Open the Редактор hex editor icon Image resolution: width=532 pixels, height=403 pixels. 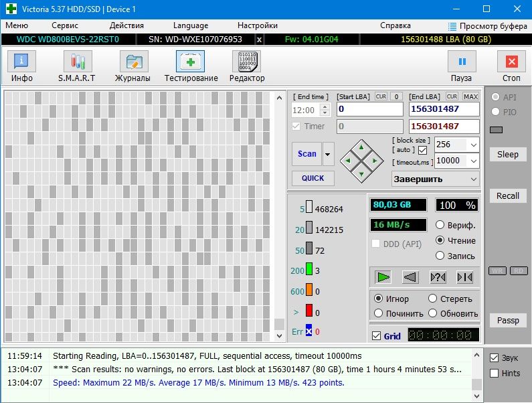click(246, 62)
